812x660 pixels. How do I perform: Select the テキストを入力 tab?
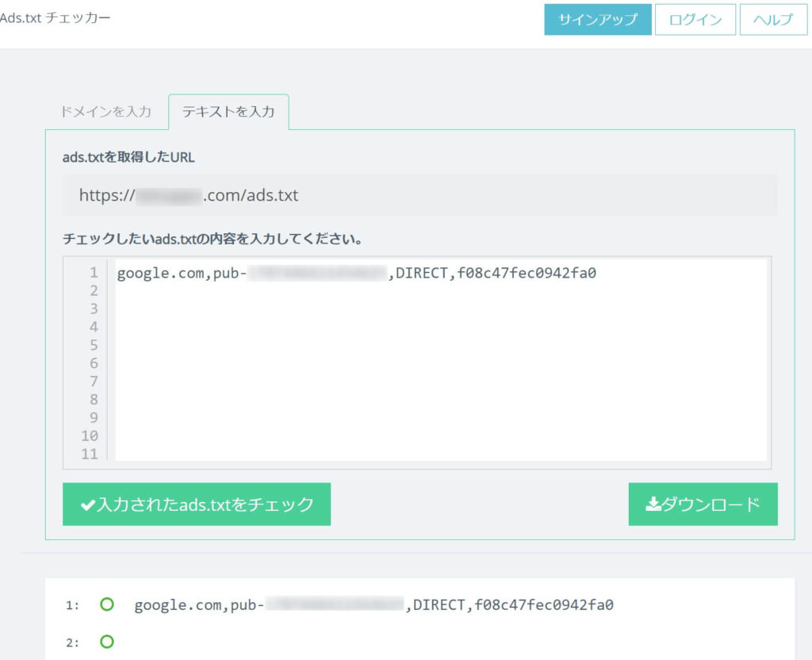click(x=228, y=111)
